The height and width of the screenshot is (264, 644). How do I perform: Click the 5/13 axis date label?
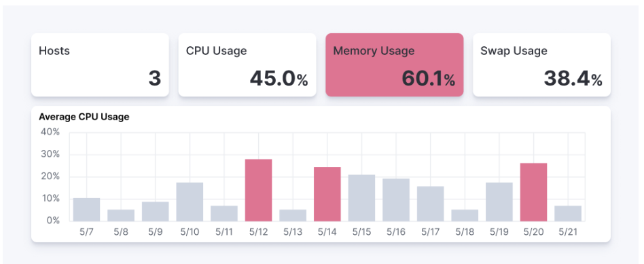click(293, 232)
